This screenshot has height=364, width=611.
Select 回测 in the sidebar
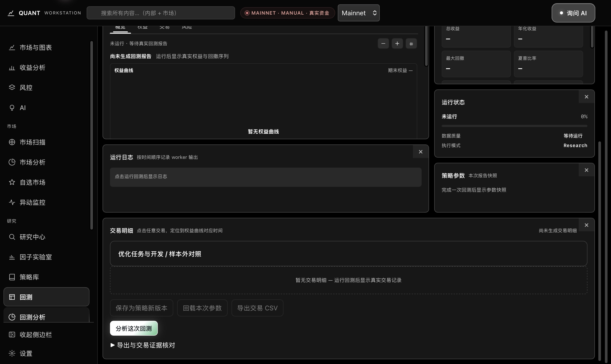(46, 297)
